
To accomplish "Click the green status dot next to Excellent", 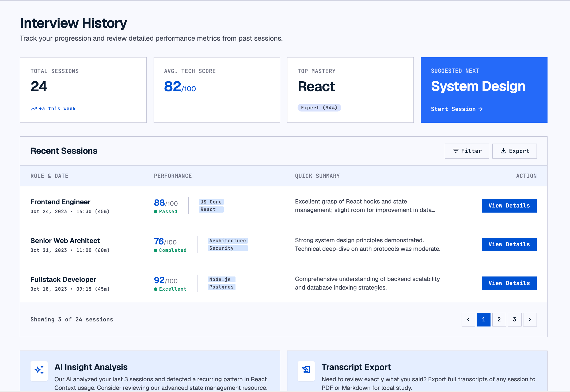I will click(x=155, y=289).
